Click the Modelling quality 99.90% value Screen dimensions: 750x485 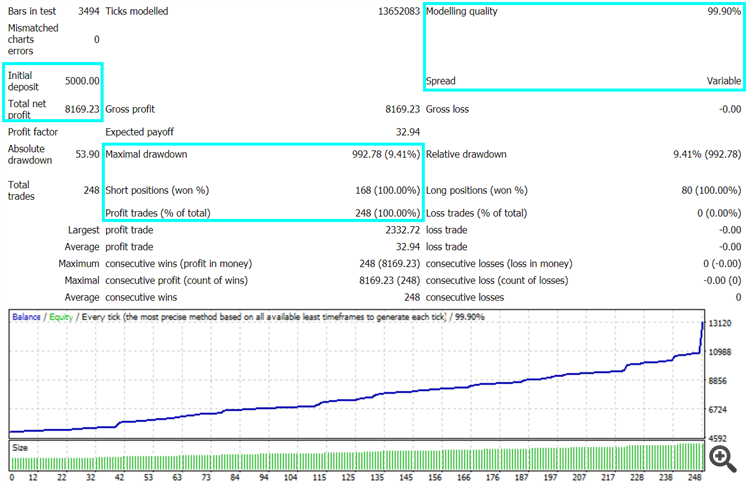pos(718,12)
